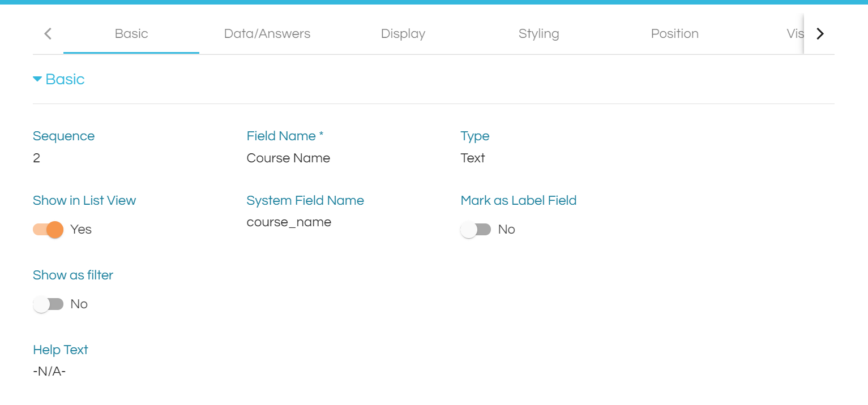Image resolution: width=868 pixels, height=405 pixels.
Task: Open the Display tab
Action: point(403,34)
